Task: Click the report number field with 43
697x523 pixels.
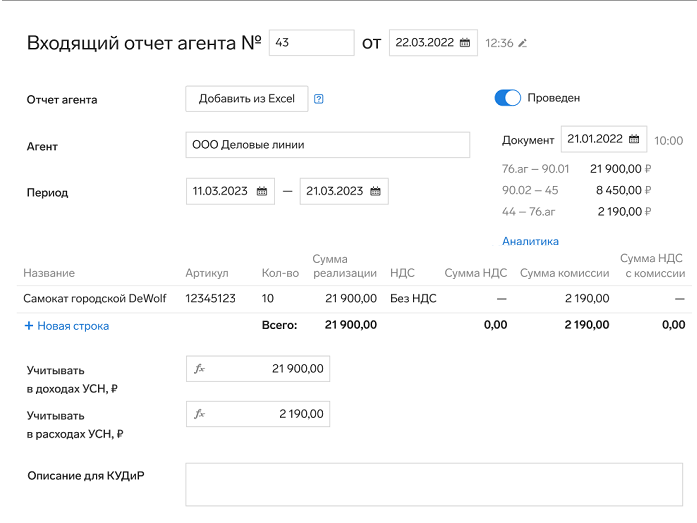Action: (x=311, y=43)
